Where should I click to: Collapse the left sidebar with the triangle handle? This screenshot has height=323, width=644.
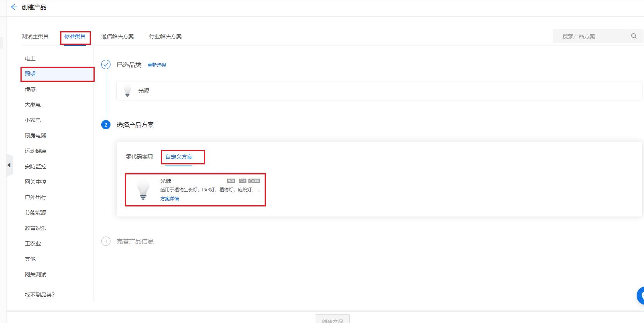[9, 165]
